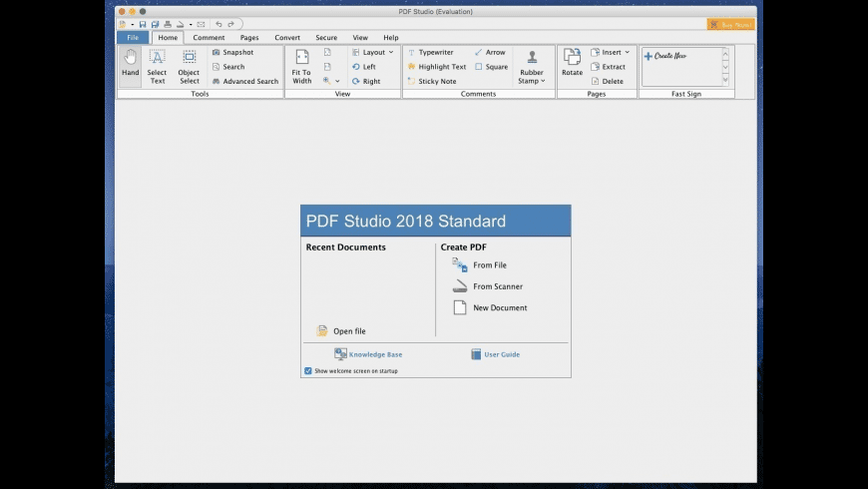Open dropdown arrow beside the scanner icon
This screenshot has height=489, width=868.
point(191,24)
